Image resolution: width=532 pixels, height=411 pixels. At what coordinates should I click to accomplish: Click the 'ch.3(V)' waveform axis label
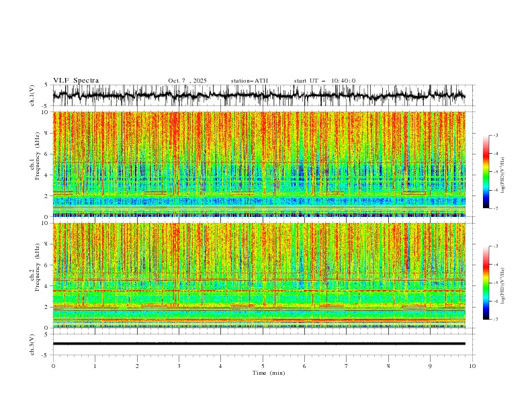click(x=32, y=345)
